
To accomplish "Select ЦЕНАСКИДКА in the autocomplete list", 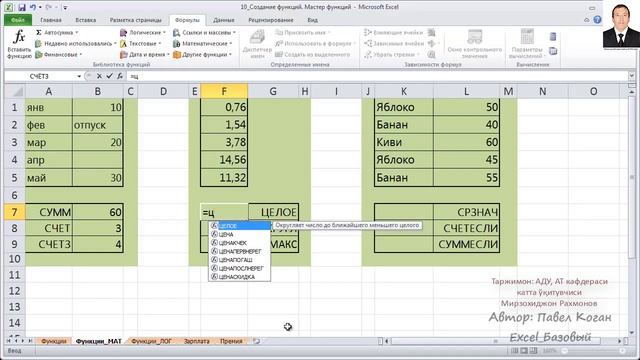I will (x=240, y=277).
